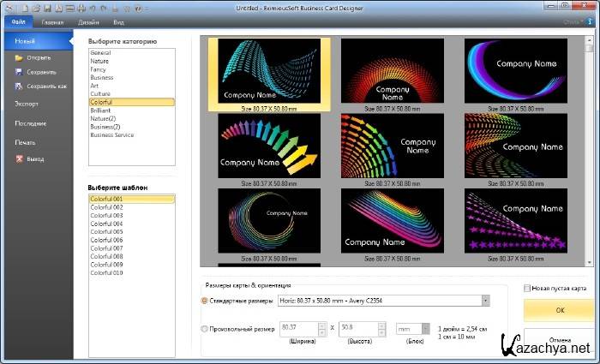Switch to the Дизайн ribbon tab
This screenshot has width=600, height=364.
click(x=88, y=22)
